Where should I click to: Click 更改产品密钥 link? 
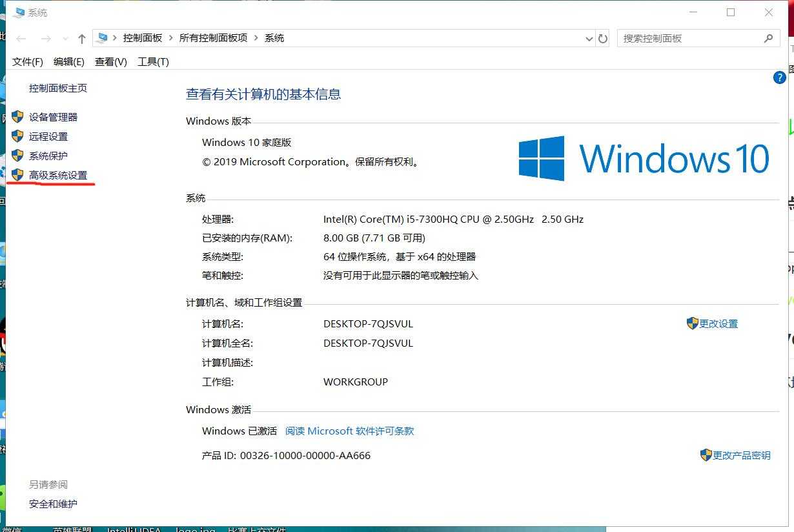tap(742, 456)
